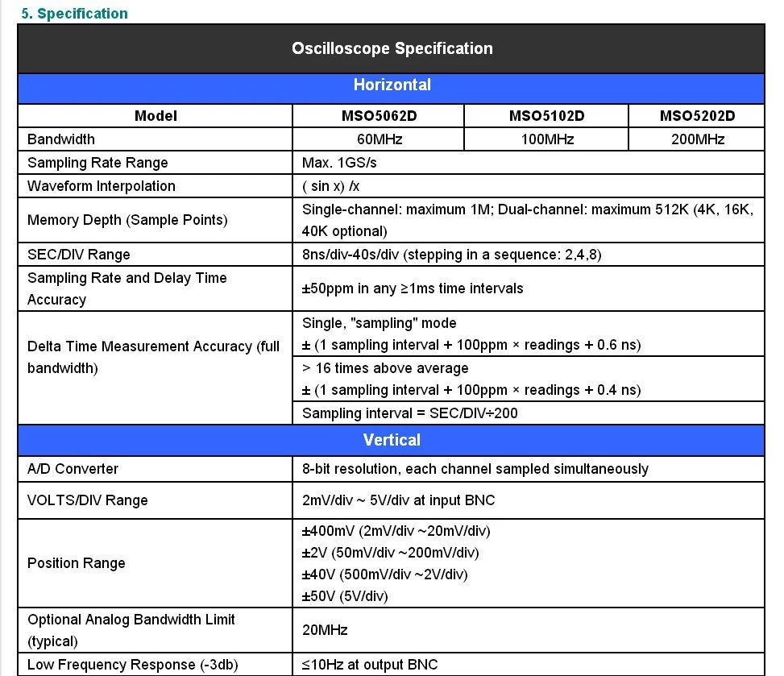
Task: Click '> 16 times above average' text
Action: pyautogui.click(x=385, y=368)
